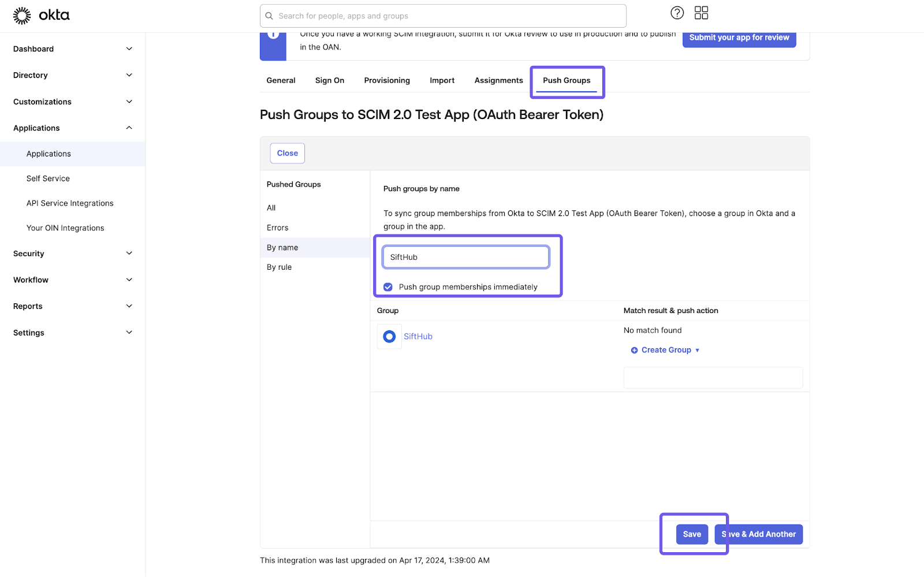Toggle Push group memberships immediately checkbox
This screenshot has height=577, width=924.
point(388,287)
